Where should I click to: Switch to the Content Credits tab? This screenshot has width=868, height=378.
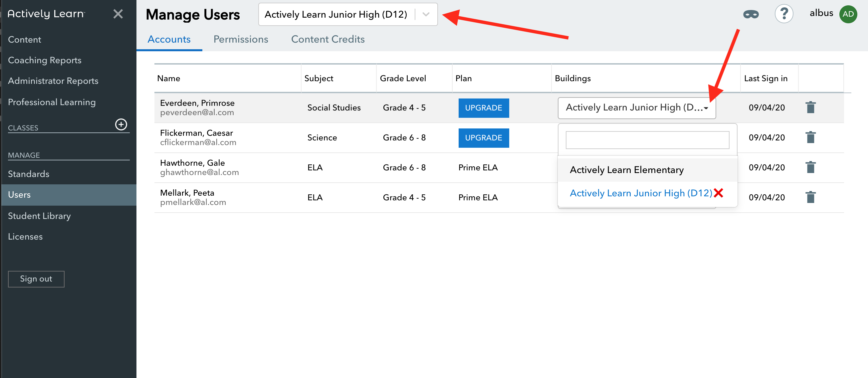[328, 39]
